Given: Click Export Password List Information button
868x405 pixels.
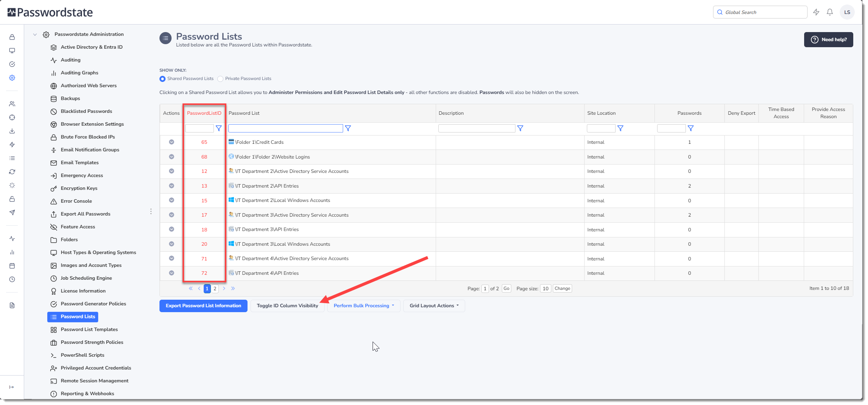Looking at the screenshot, I should click(x=203, y=306).
